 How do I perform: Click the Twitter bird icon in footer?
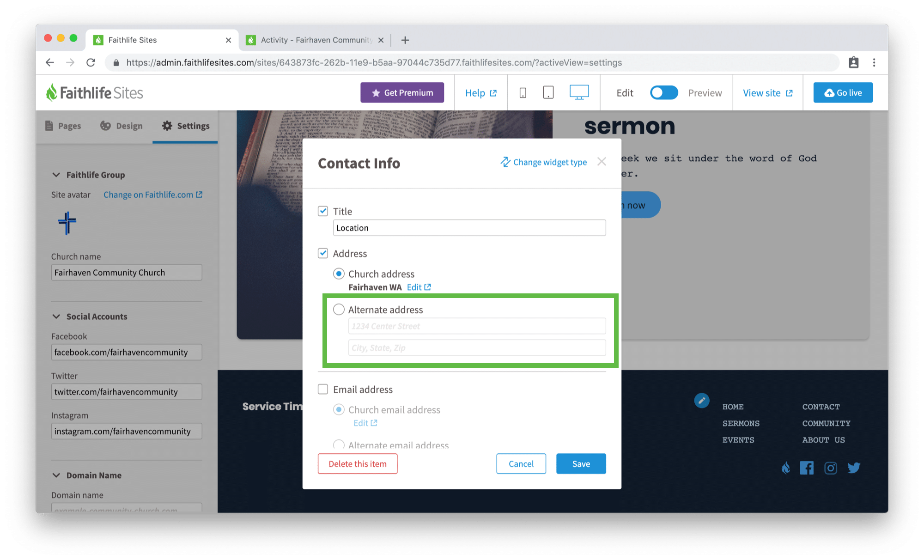pos(854,468)
